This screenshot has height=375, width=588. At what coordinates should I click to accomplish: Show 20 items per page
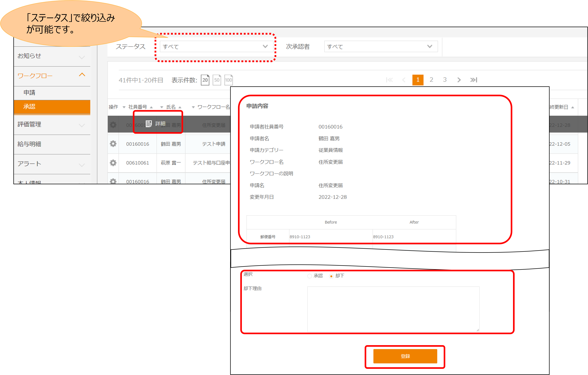coord(205,80)
